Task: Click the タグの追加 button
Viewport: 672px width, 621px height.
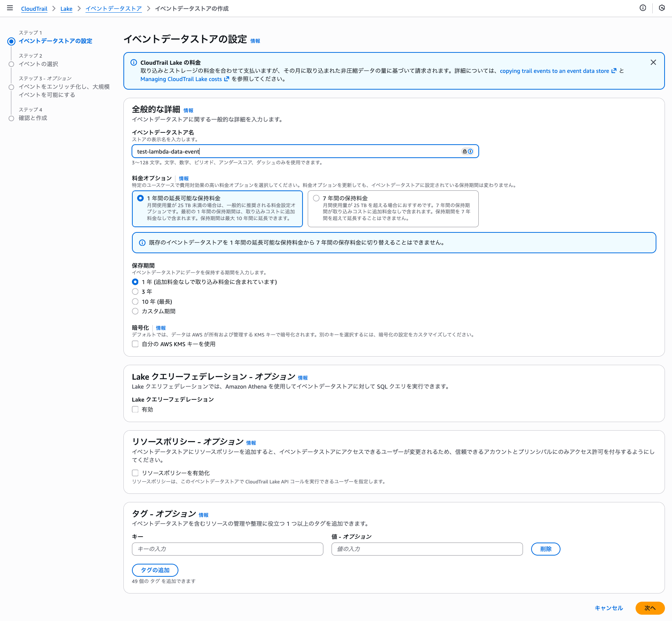Action: click(155, 570)
